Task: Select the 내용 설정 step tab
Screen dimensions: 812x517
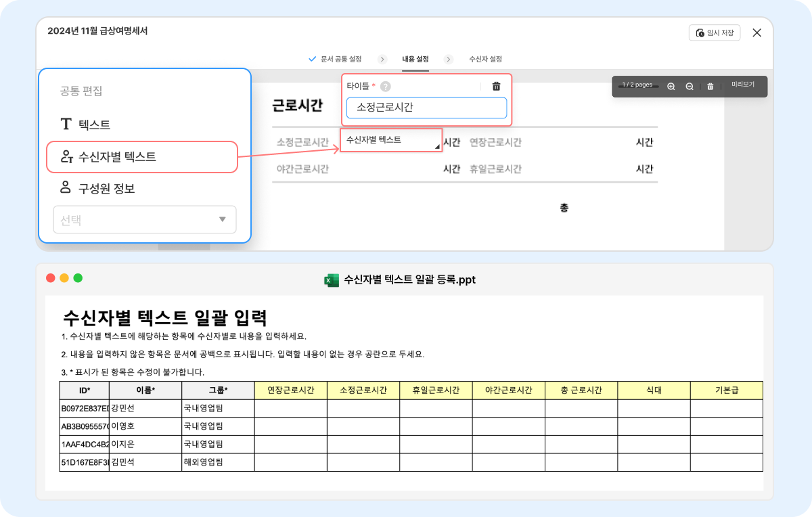Action: pos(415,59)
